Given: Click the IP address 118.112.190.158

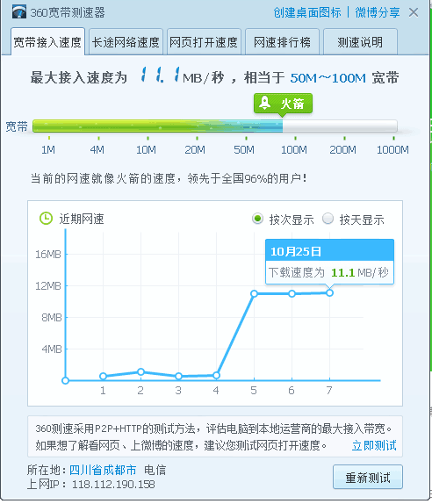Looking at the screenshot, I should coord(113,484).
